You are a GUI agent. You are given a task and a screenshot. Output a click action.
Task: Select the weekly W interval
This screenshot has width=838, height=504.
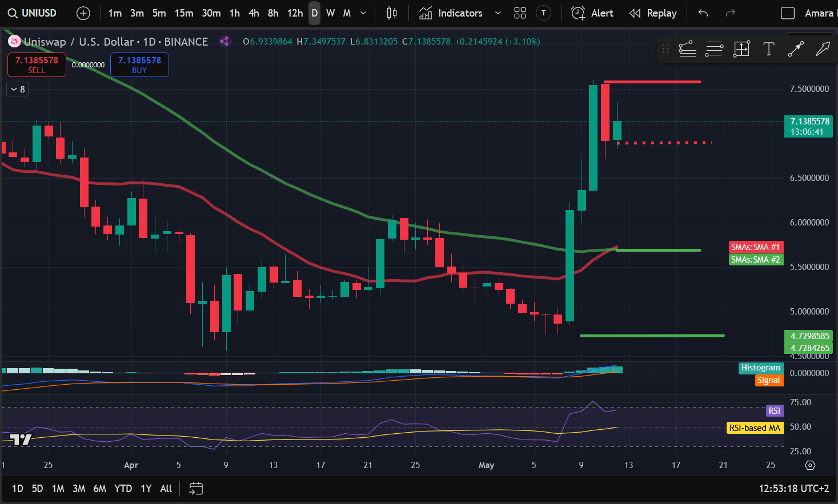[331, 13]
